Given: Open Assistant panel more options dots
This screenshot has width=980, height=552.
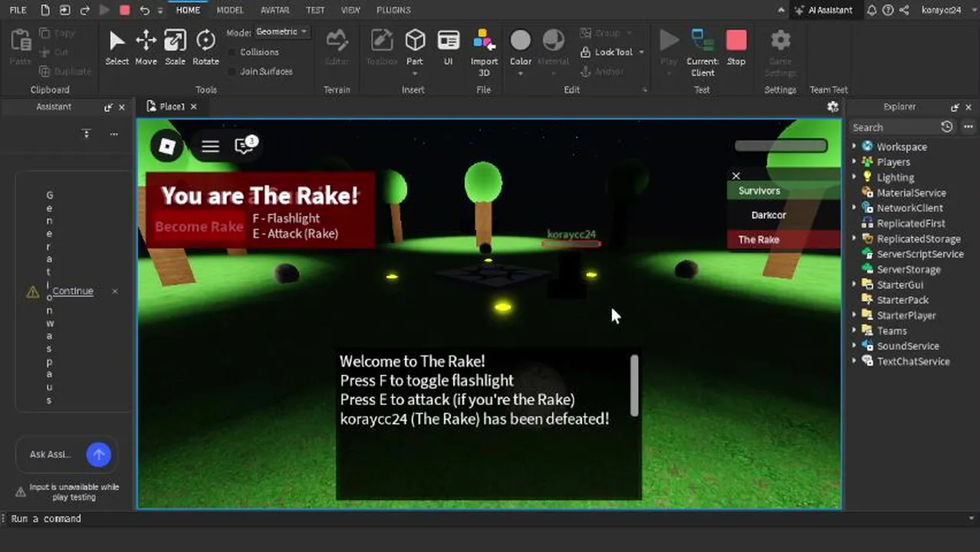Looking at the screenshot, I should pos(113,134).
